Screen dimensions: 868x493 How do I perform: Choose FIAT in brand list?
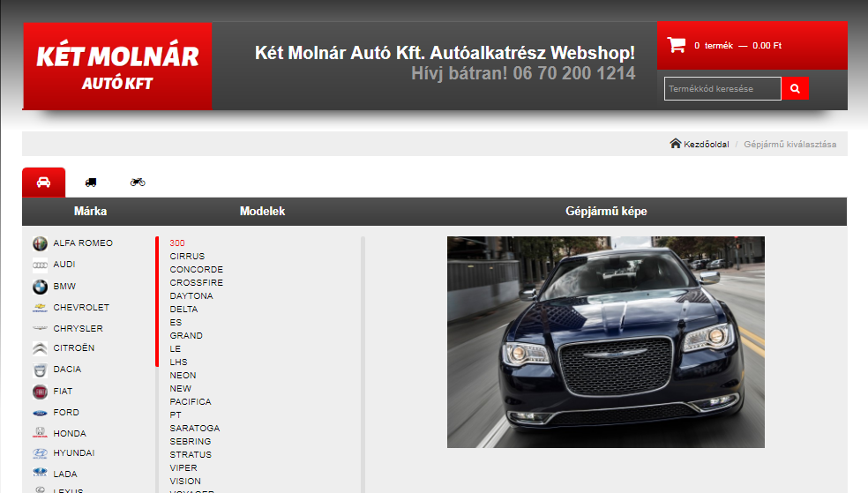pos(63,392)
